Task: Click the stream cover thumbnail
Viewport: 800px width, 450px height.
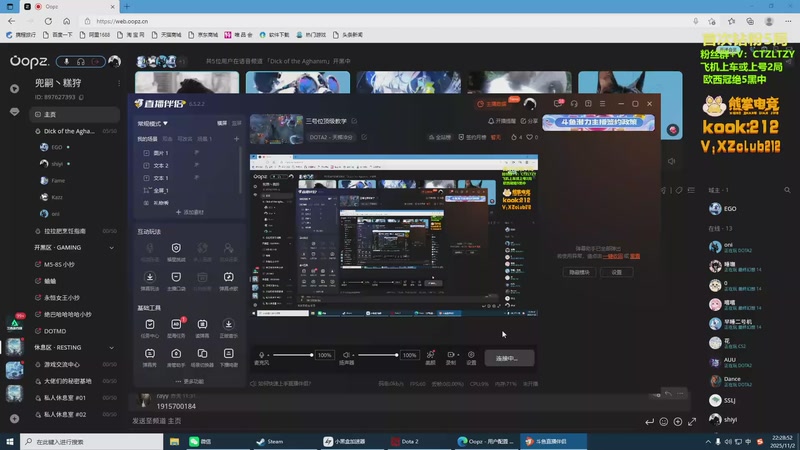Action: pos(276,129)
